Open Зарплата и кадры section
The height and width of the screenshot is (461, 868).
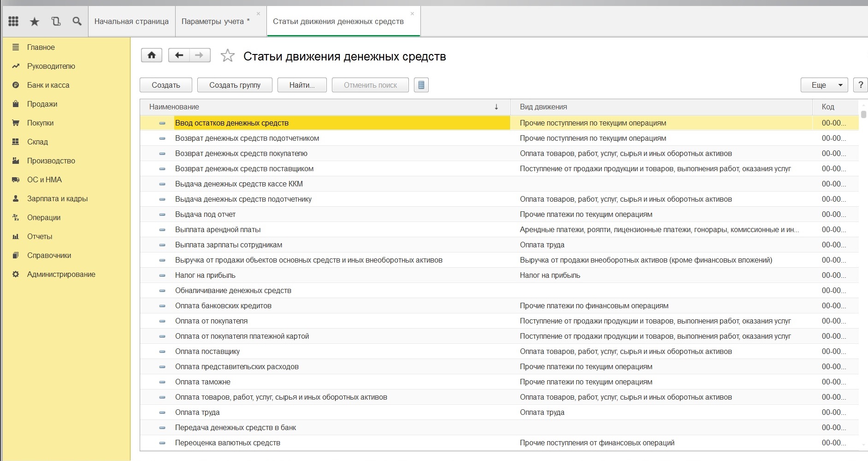[57, 198]
